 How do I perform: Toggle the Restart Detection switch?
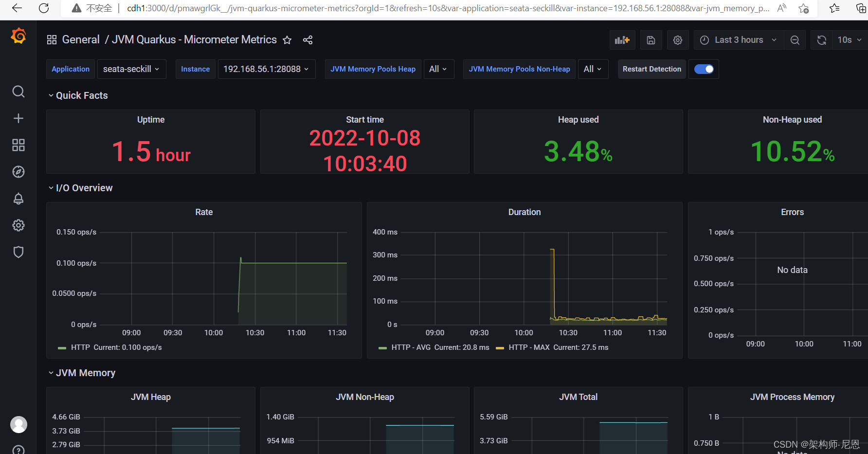(x=704, y=69)
